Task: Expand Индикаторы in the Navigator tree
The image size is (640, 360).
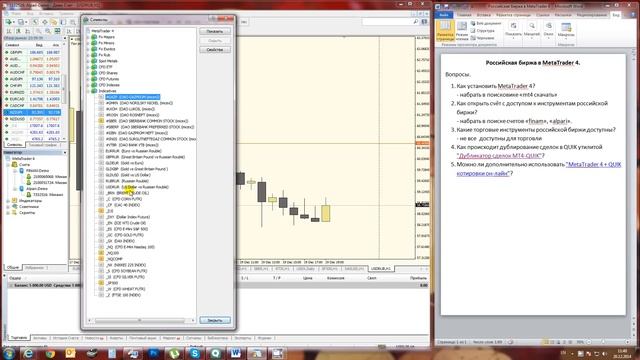Action: tap(9, 201)
